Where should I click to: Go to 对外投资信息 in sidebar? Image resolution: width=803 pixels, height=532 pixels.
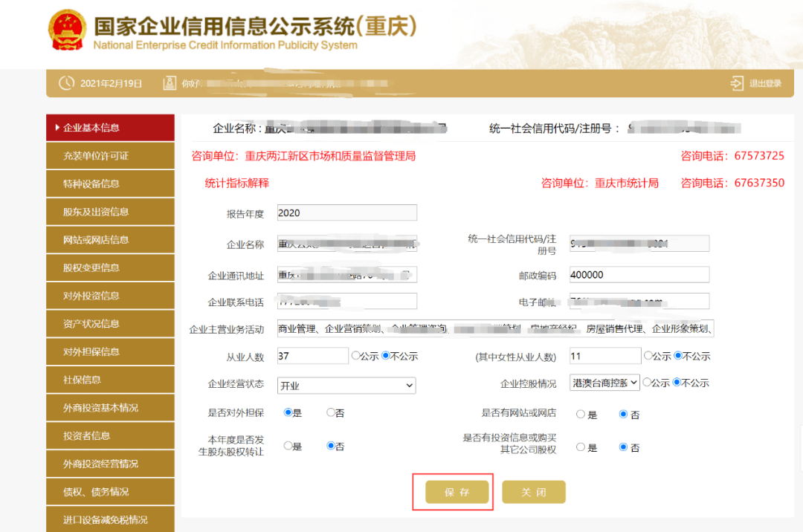coord(110,296)
